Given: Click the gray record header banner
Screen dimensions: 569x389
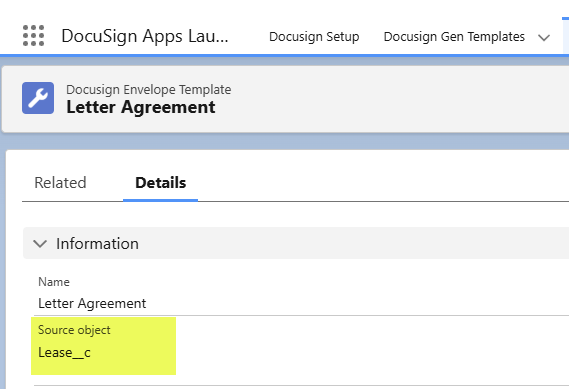Looking at the screenshot, I should pos(286,99).
